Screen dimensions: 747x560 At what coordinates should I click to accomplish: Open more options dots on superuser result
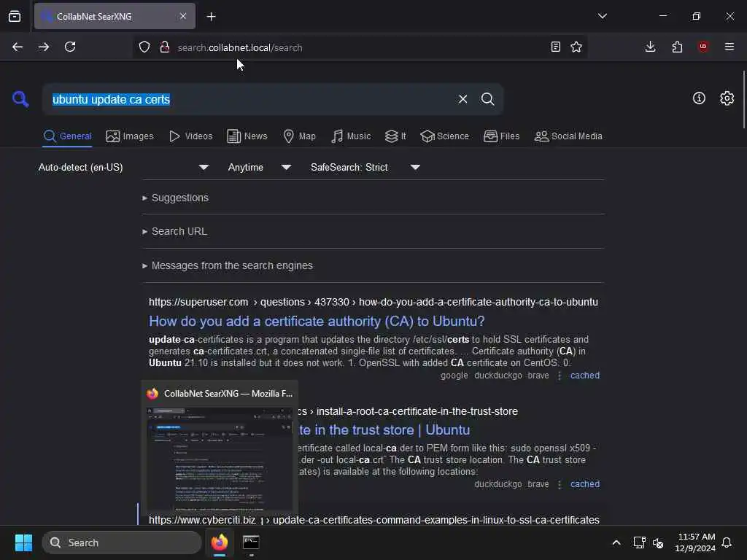tap(560, 376)
